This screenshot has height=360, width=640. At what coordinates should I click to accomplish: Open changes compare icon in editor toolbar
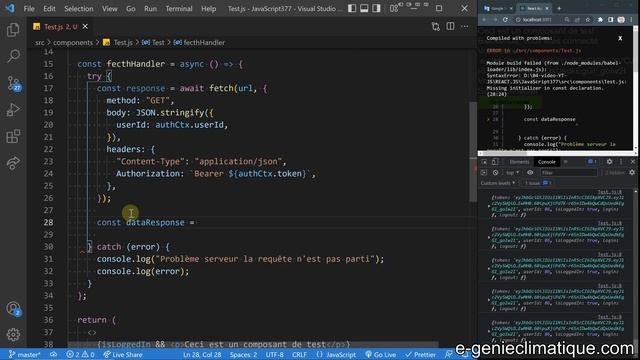click(436, 27)
